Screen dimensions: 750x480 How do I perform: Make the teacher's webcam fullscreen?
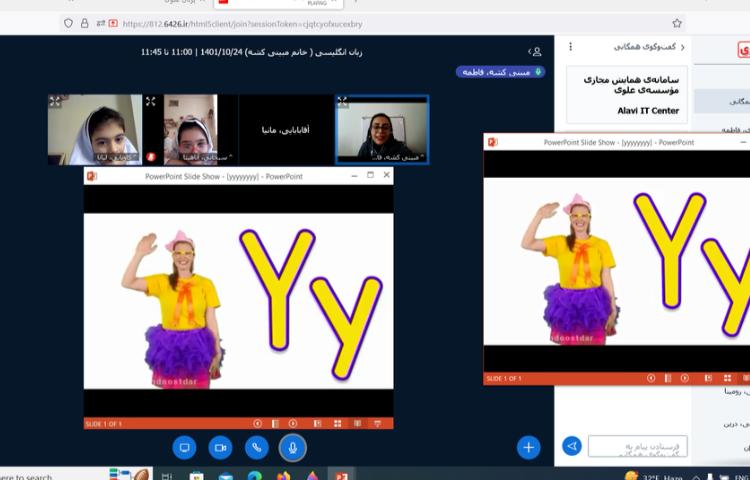pos(342,101)
